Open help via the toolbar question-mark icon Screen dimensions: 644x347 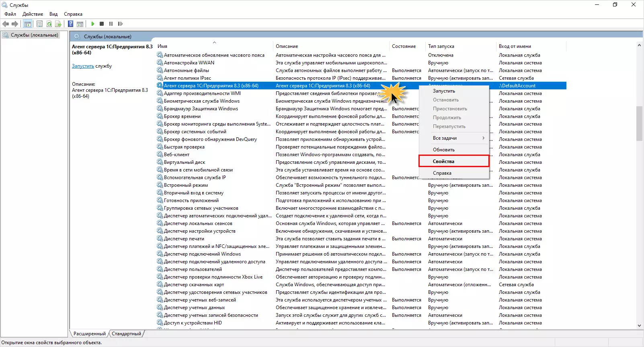(x=70, y=24)
